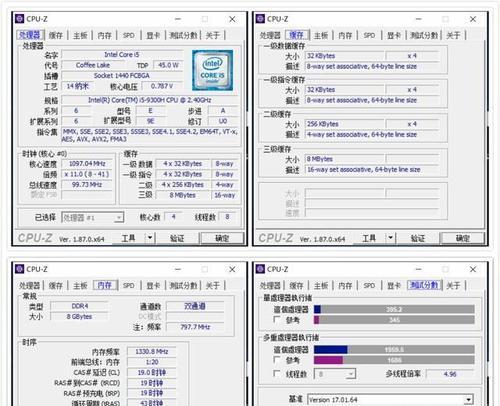
Task: Click the TDP value 45.0 W
Action: (x=168, y=65)
